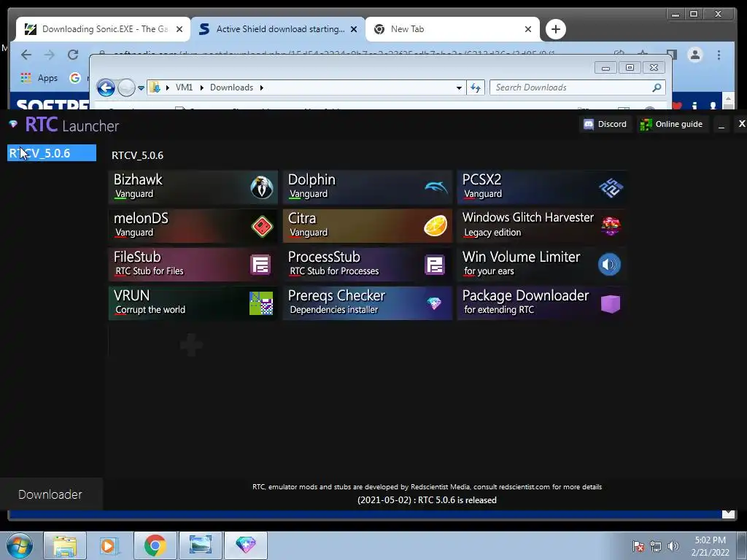Screen dimensions: 747x560
Task: Expand the arrow after Downloads breadcrumb
Action: 262,87
